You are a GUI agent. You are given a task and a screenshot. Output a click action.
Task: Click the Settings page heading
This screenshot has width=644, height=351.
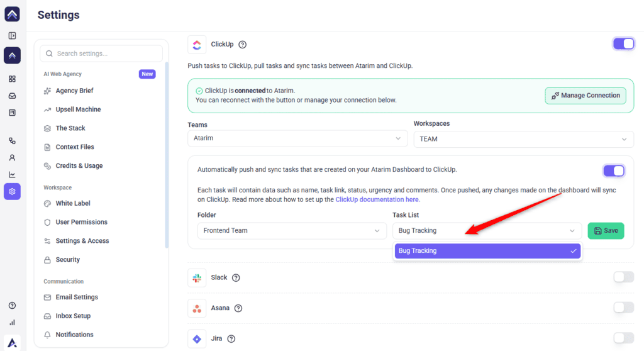tap(58, 15)
